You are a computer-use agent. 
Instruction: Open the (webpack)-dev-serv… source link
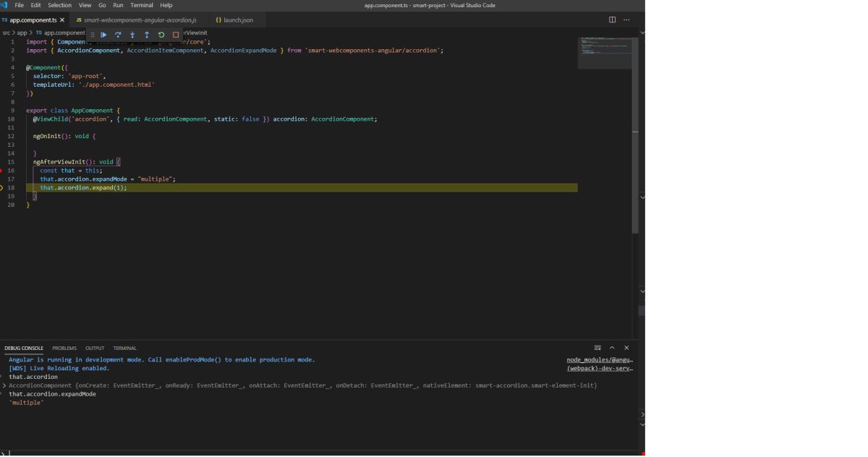pos(600,368)
